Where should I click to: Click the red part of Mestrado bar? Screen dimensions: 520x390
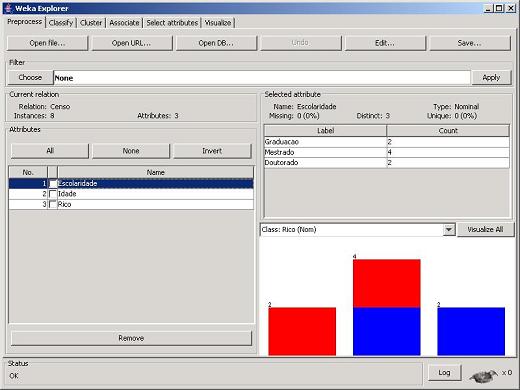(387, 283)
